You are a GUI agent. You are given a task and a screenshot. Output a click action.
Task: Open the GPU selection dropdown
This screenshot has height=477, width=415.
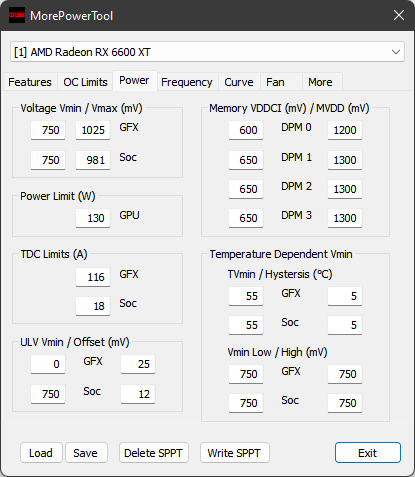[x=207, y=52]
